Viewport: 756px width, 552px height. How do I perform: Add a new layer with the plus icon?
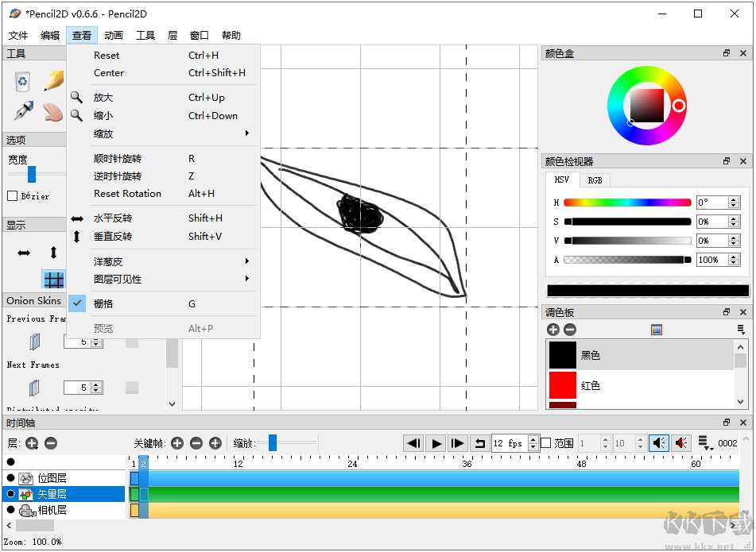32,443
